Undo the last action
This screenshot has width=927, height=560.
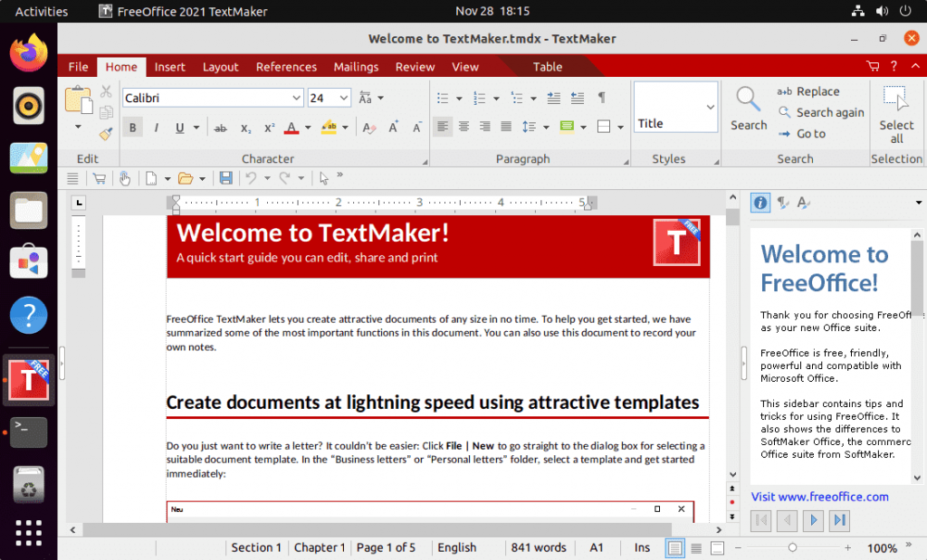coord(252,178)
